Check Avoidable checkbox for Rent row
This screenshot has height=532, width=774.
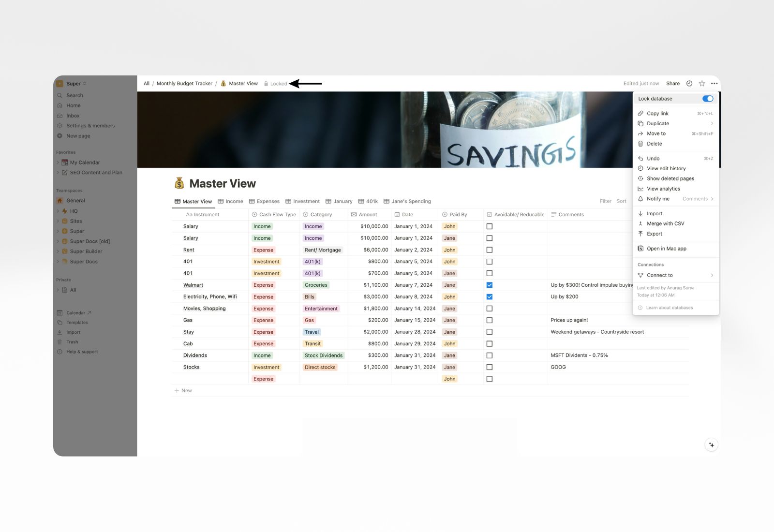490,250
